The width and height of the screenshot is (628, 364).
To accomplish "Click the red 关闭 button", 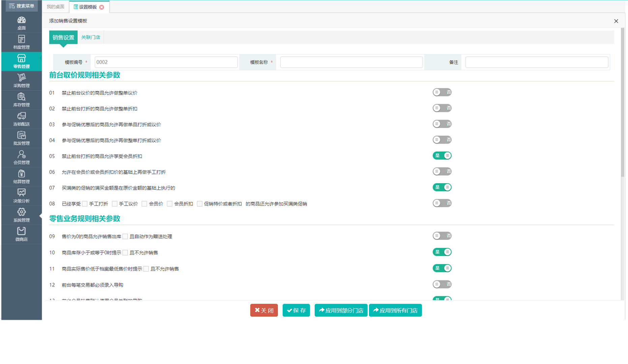I will point(264,310).
